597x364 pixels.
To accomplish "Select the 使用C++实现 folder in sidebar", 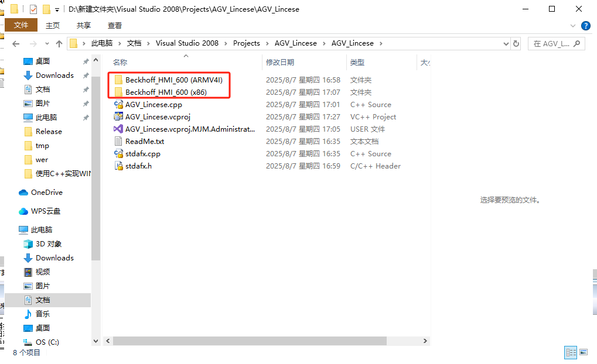I will pos(57,174).
